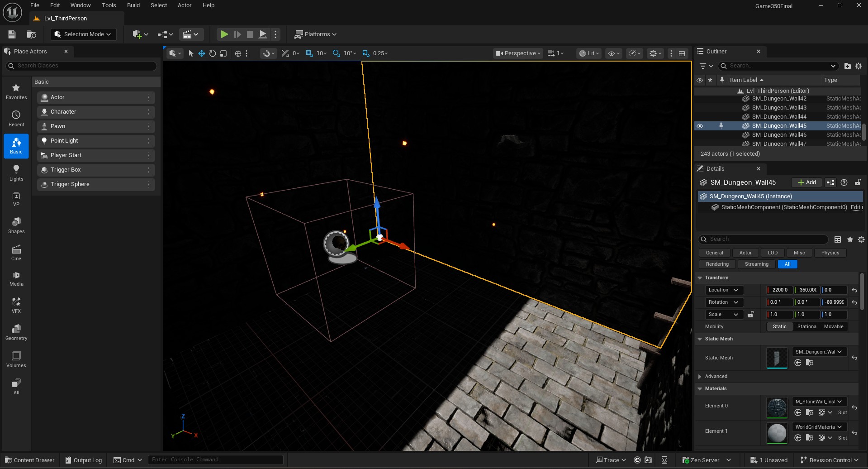Select the translate move tool
The image size is (868, 469).
[x=202, y=53]
